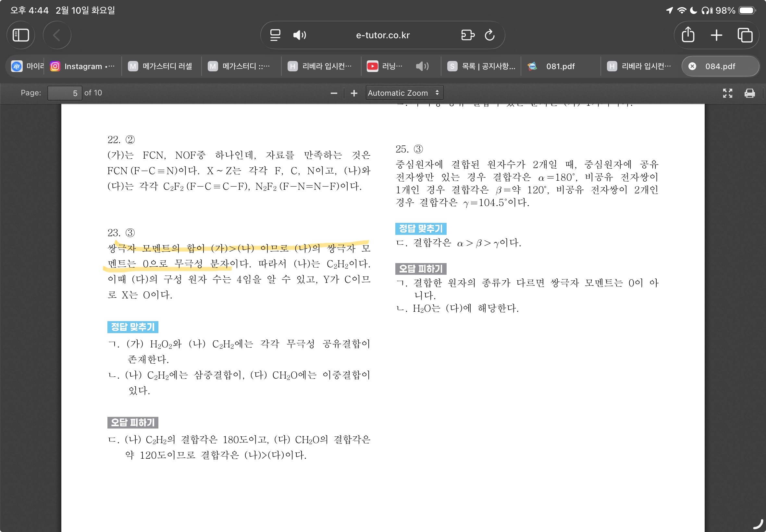This screenshot has width=766, height=532.
Task: Go back to previous page
Action: pyautogui.click(x=57, y=35)
